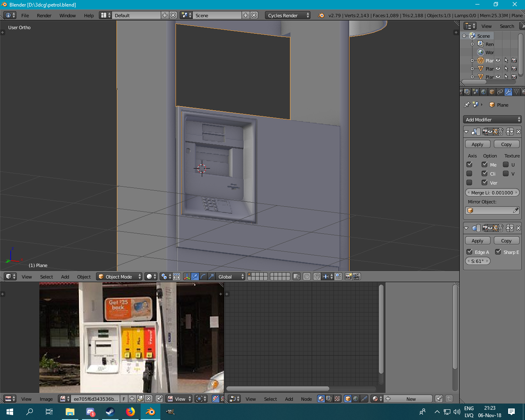Toggle lock camera and layers to scene
The image size is (525, 420).
point(297,276)
